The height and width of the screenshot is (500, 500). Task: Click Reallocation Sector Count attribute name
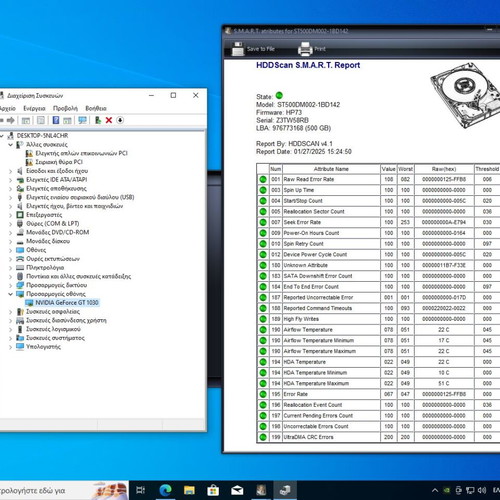(x=314, y=212)
